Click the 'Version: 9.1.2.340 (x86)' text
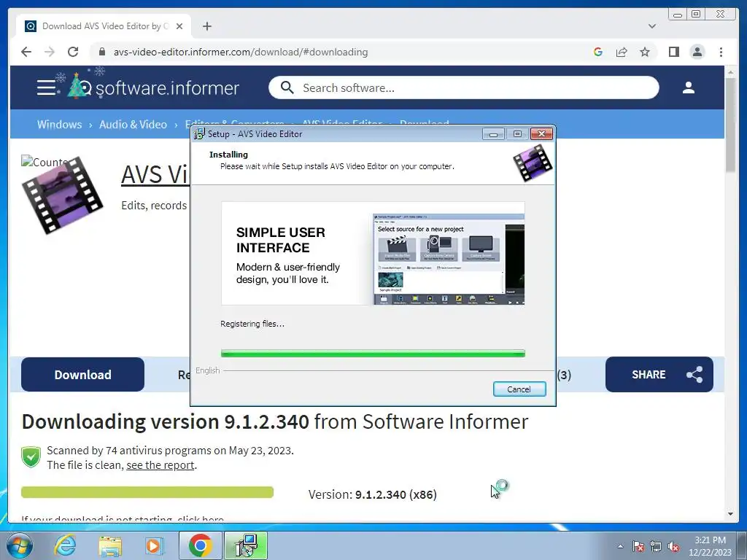Image resolution: width=747 pixels, height=560 pixels. [x=373, y=494]
